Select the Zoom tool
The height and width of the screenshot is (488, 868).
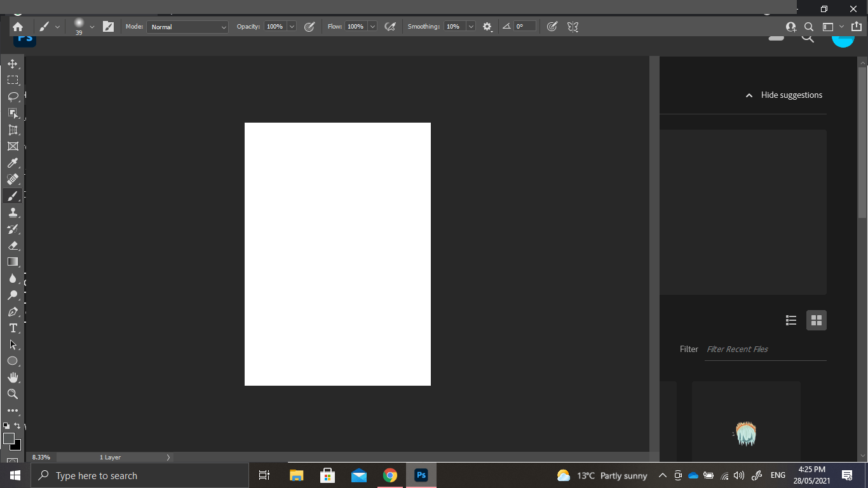tap(13, 393)
